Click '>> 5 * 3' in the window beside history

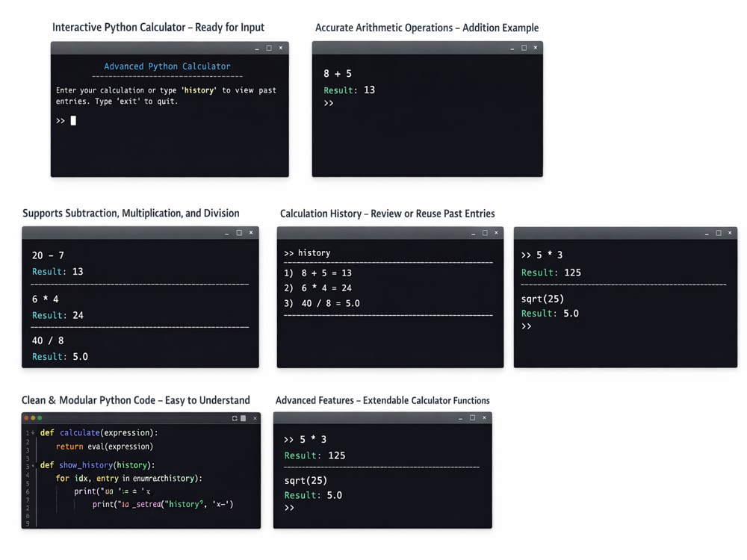pyautogui.click(x=542, y=255)
